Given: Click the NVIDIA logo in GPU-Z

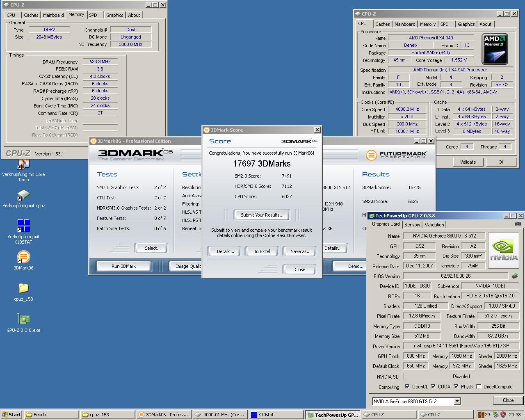Looking at the screenshot, I should 504,250.
